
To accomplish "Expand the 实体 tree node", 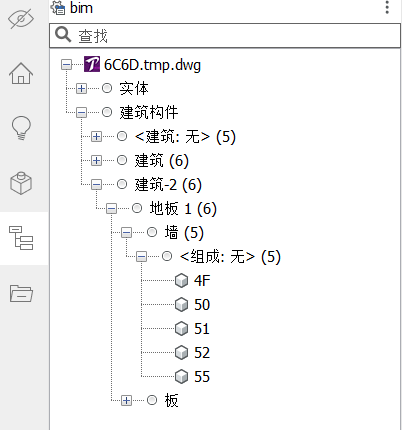I will pos(81,89).
